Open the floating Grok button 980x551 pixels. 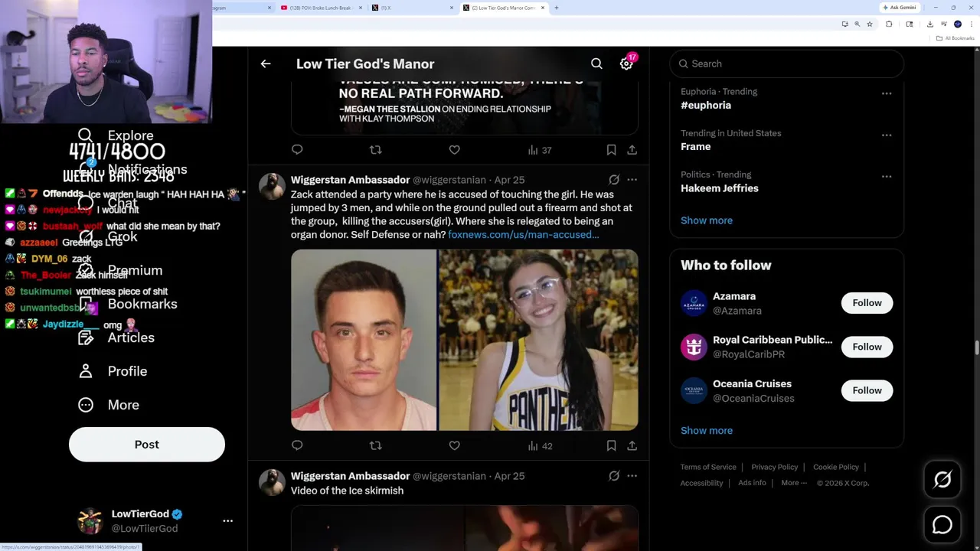[x=942, y=480]
